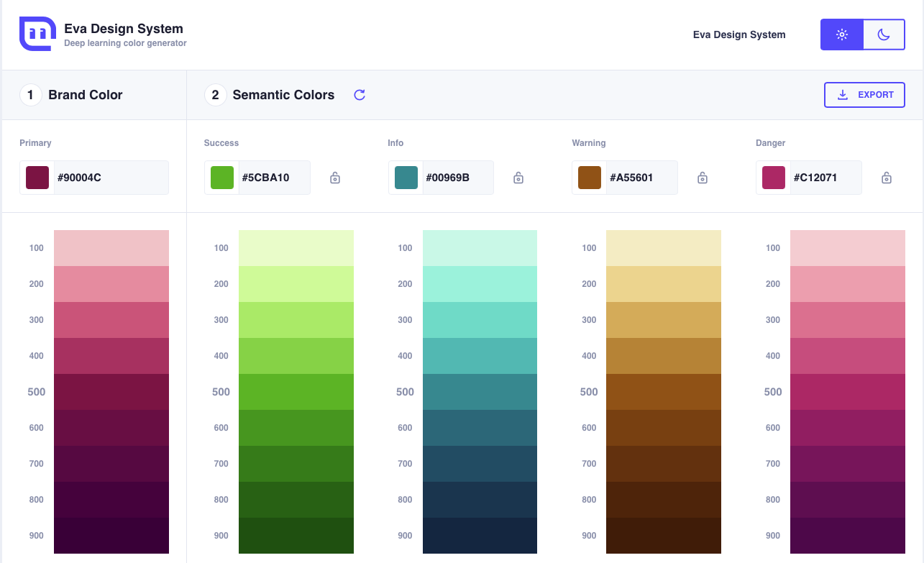Toggle the lock icon for Info color
This screenshot has height=563, width=924.
[x=518, y=178]
